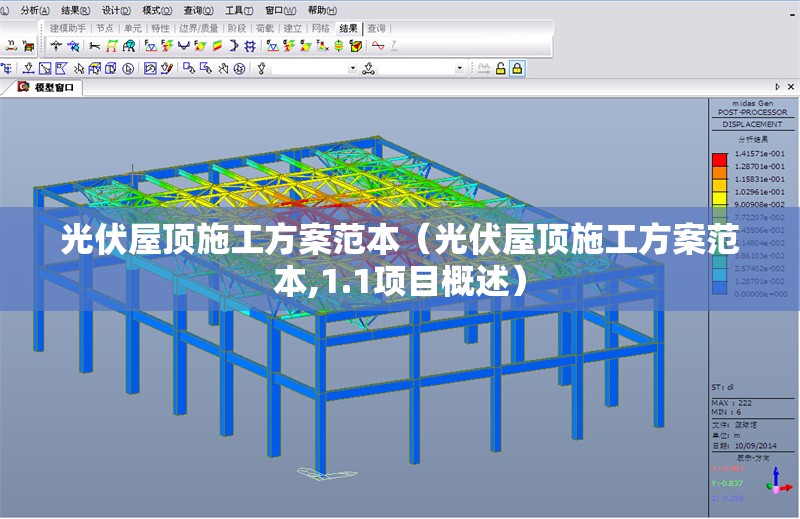Screen dimensions: 800x519
Task: Click the open padlock unlock icon
Action: coord(500,68)
